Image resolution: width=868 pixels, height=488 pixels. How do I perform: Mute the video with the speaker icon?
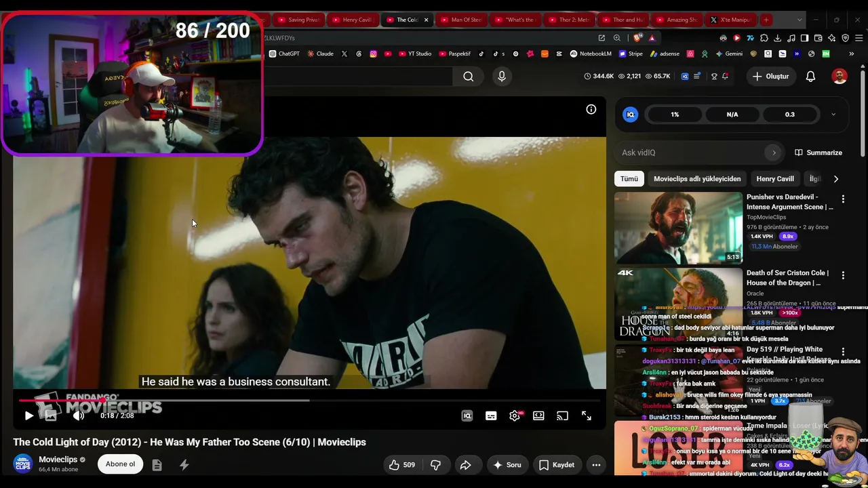pos(79,415)
